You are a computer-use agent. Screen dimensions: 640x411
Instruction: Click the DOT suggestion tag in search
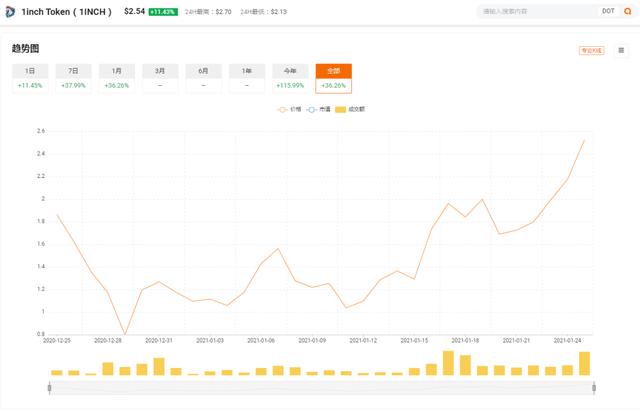click(608, 11)
